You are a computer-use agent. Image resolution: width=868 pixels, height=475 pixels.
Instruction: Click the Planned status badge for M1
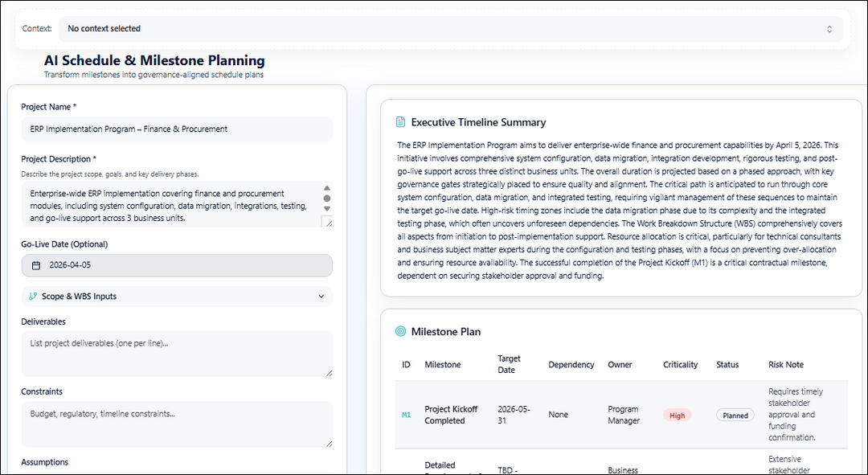pyautogui.click(x=735, y=416)
